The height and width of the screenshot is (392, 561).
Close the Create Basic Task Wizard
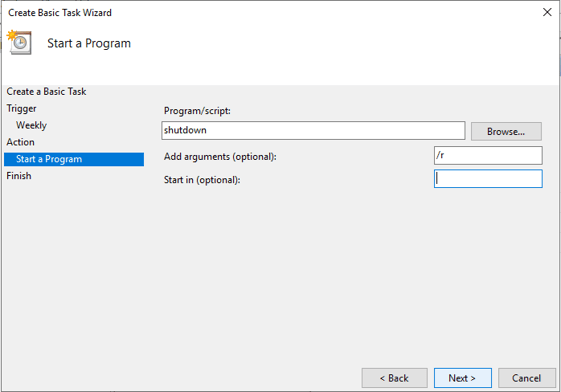pyautogui.click(x=547, y=12)
